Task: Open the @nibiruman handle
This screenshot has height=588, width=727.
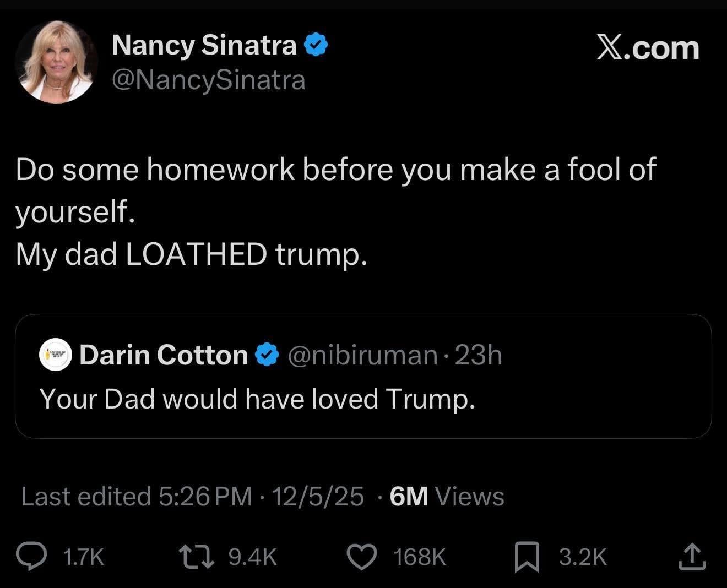Action: click(x=362, y=355)
